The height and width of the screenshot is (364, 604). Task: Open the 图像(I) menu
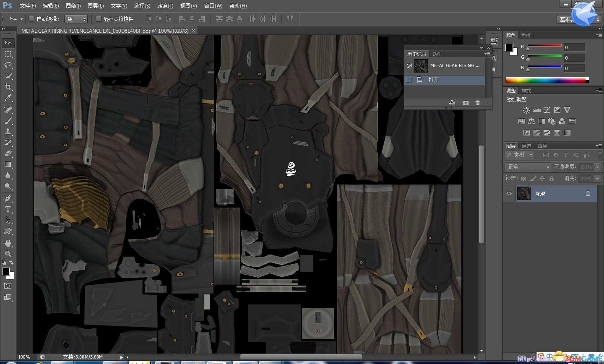pos(73,6)
